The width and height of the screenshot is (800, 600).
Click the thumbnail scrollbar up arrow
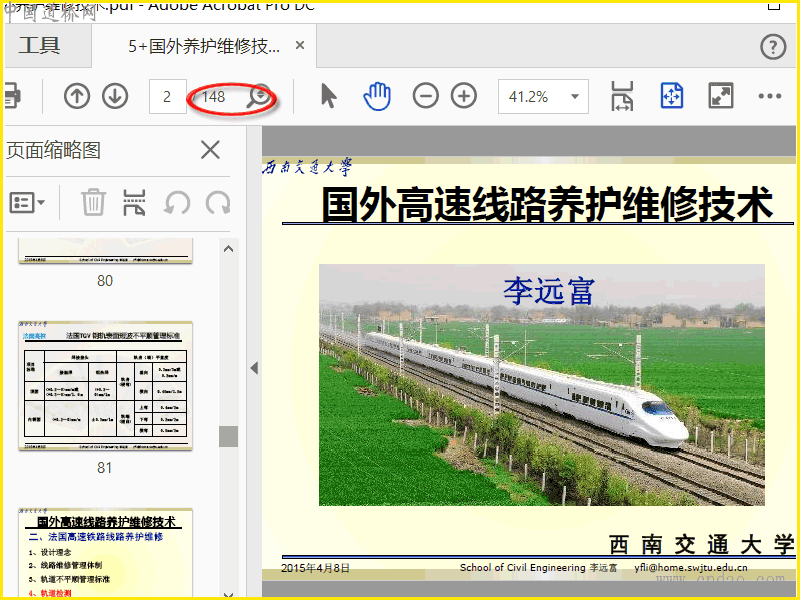coord(229,249)
